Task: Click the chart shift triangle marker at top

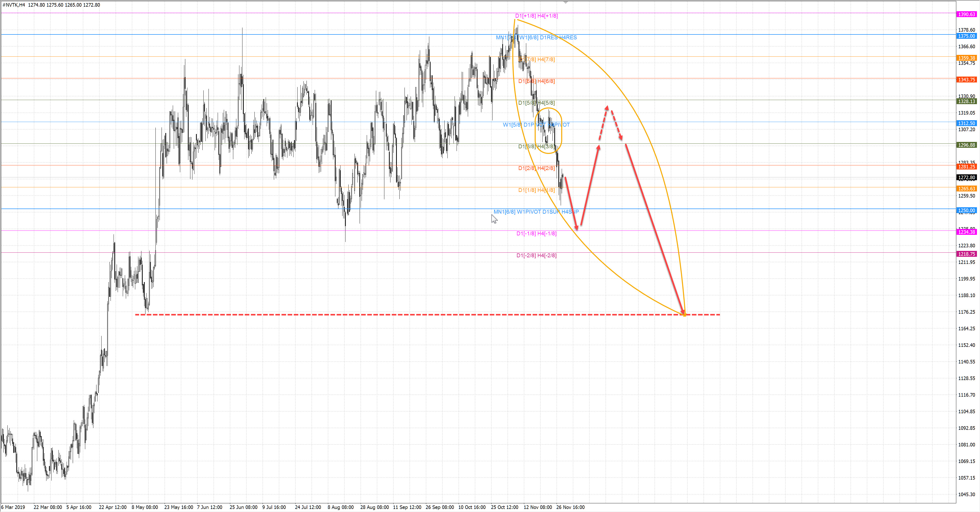Action: (566, 3)
